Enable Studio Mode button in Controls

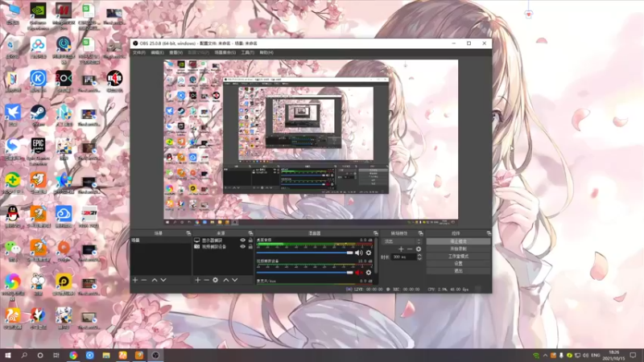point(458,256)
